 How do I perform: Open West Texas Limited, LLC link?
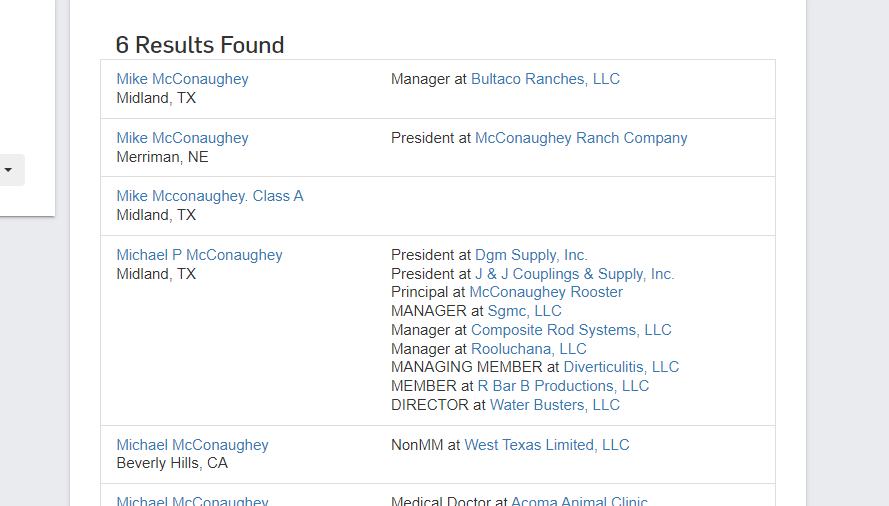(x=547, y=445)
